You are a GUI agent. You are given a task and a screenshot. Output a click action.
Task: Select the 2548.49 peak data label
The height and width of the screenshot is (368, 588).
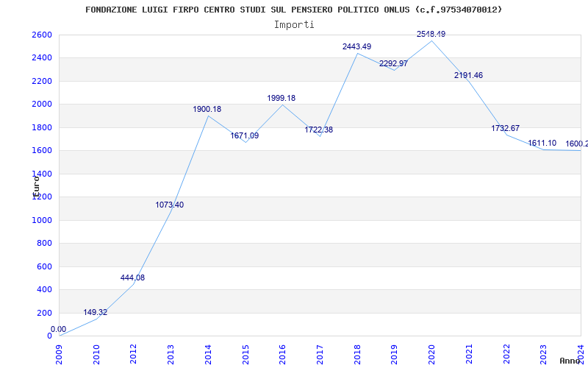coord(431,34)
